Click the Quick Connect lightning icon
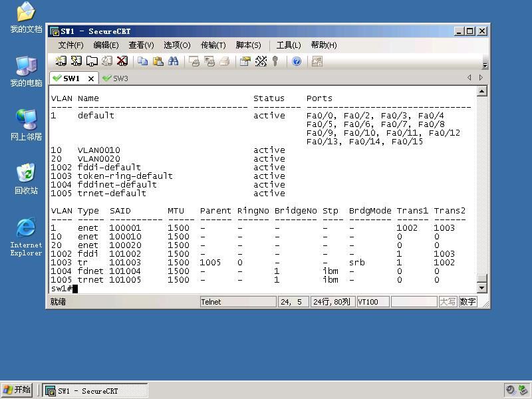This screenshot has width=532, height=399. coord(76,61)
